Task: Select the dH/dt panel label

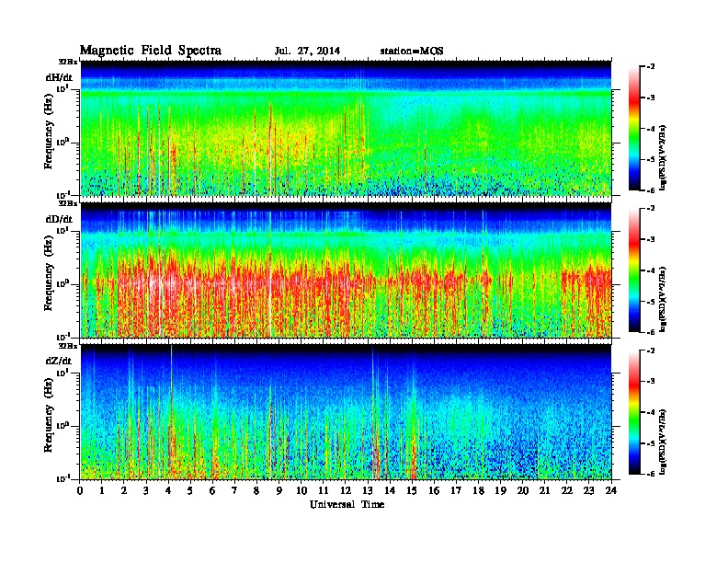Action: [59, 78]
